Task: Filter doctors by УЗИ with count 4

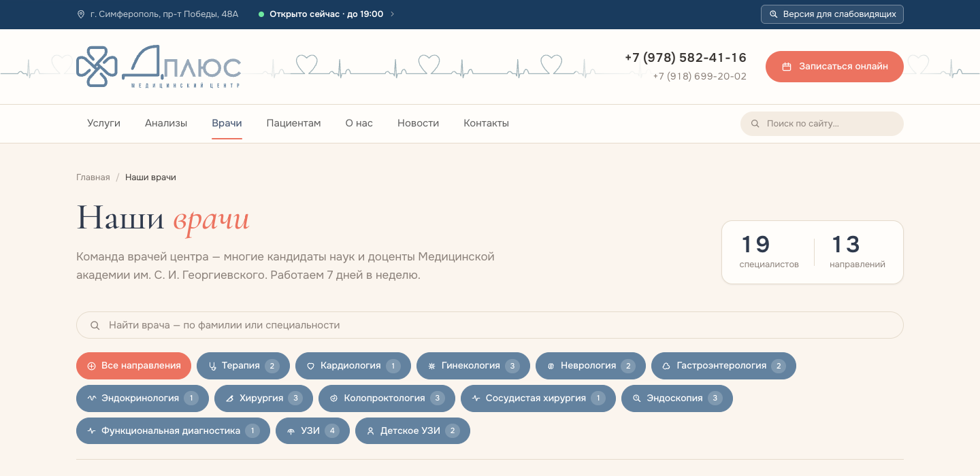Action: 312,431
